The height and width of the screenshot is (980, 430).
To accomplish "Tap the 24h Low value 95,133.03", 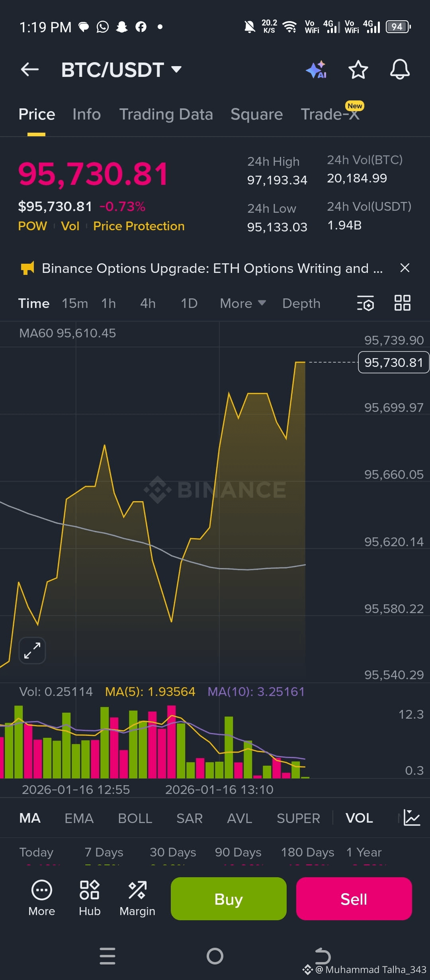I will [x=277, y=227].
